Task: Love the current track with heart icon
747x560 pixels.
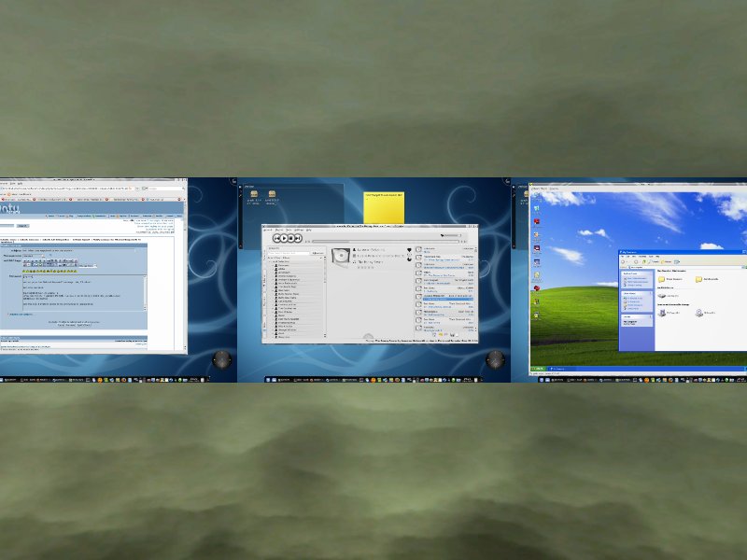Action: [x=409, y=250]
